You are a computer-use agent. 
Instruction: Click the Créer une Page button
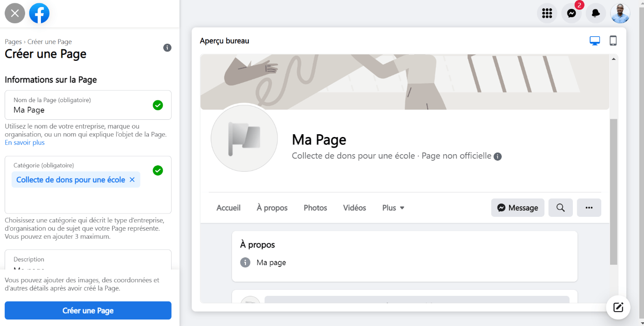(x=88, y=311)
